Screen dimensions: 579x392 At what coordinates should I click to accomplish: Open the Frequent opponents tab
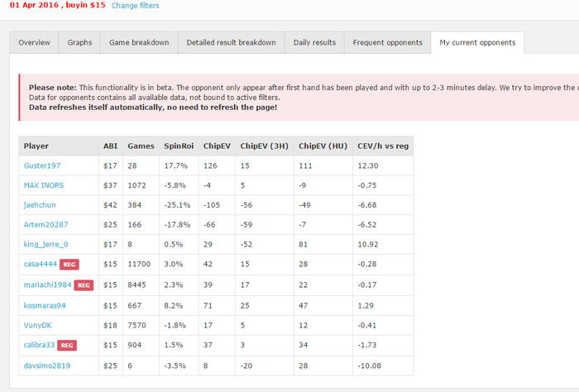coord(387,42)
